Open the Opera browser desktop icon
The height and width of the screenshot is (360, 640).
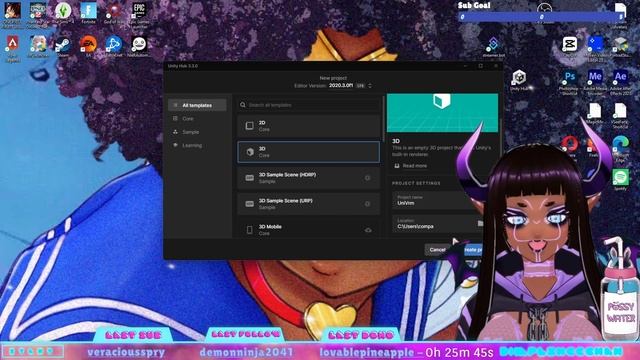point(569,146)
